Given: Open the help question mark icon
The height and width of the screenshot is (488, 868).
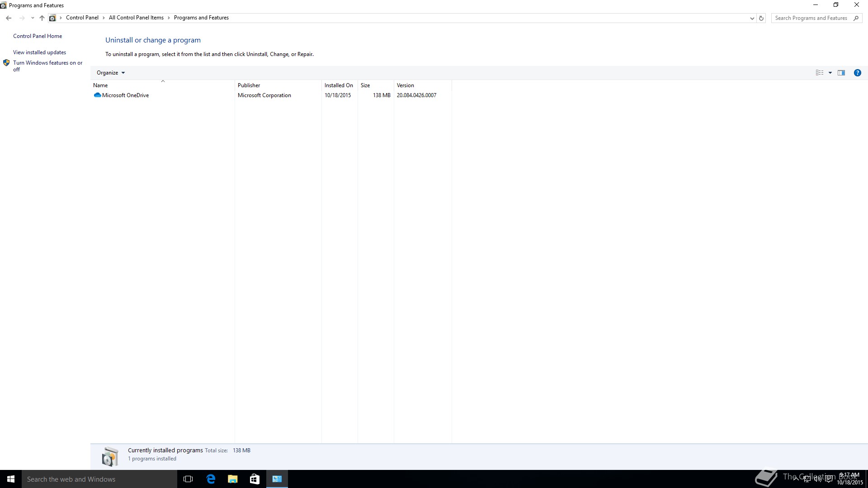Looking at the screenshot, I should (x=857, y=73).
